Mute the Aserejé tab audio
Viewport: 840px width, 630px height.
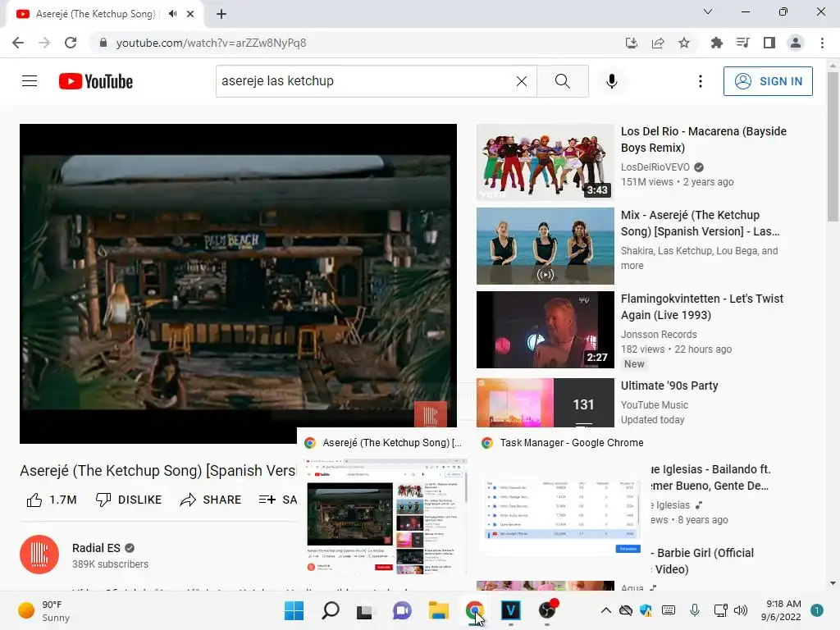click(x=172, y=14)
